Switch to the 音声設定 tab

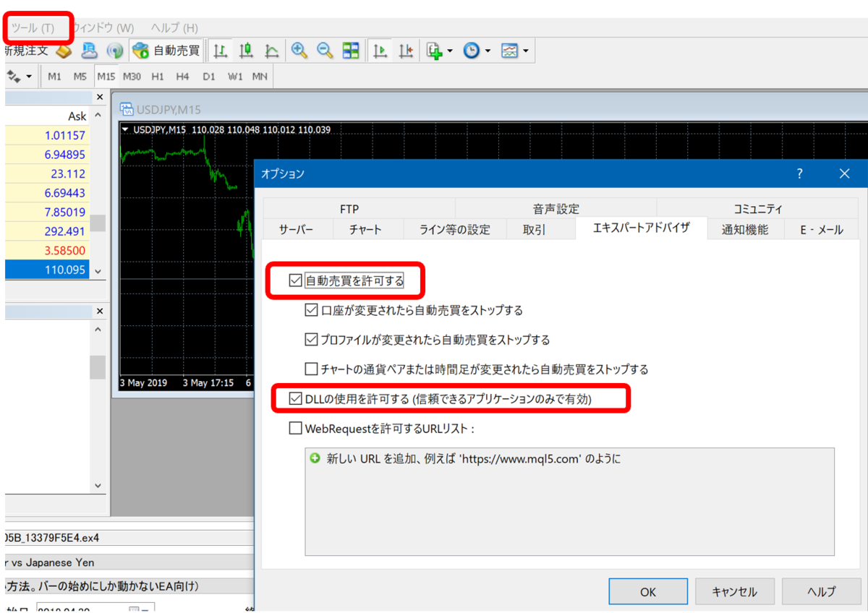pos(556,209)
